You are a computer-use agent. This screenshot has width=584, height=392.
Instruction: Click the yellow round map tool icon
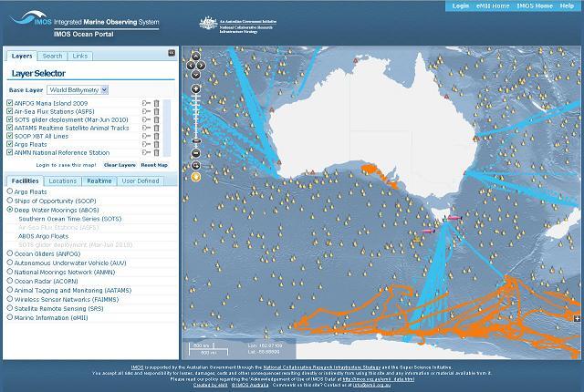pos(196,177)
